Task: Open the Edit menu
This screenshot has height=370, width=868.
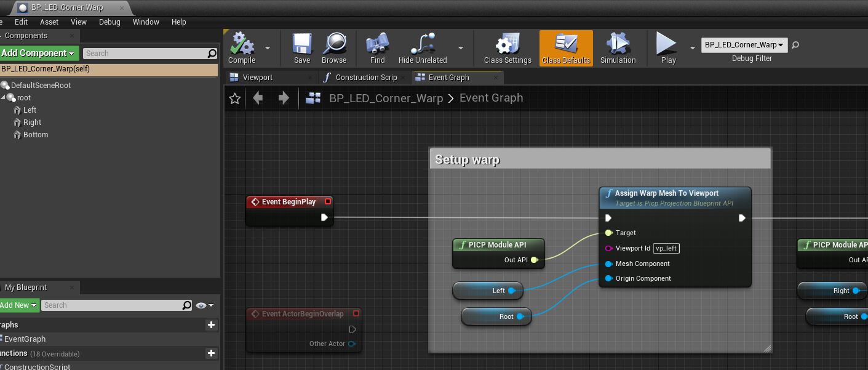Action: (x=22, y=22)
